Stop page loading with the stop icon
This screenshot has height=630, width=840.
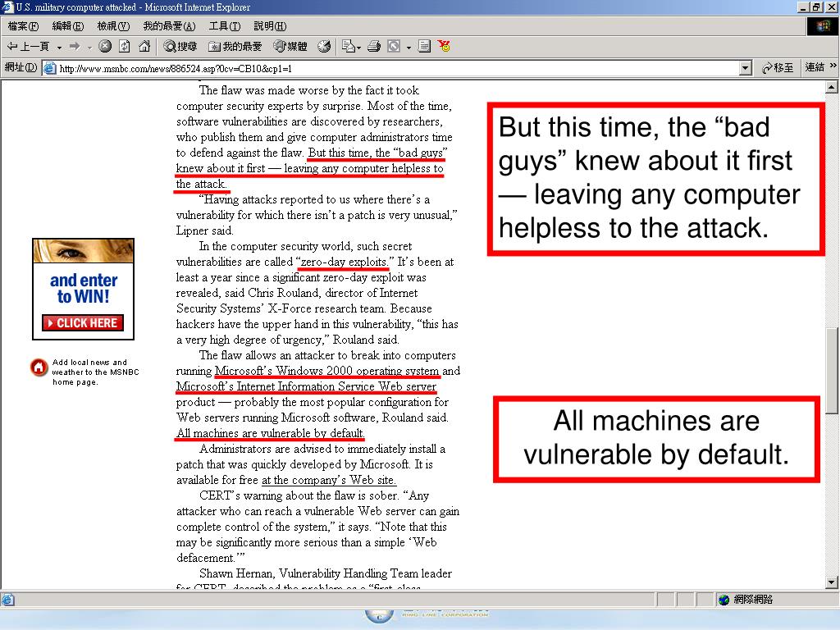105,47
